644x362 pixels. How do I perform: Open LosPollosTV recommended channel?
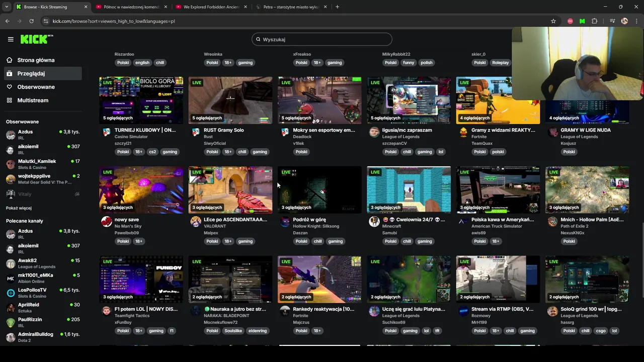(x=43, y=293)
